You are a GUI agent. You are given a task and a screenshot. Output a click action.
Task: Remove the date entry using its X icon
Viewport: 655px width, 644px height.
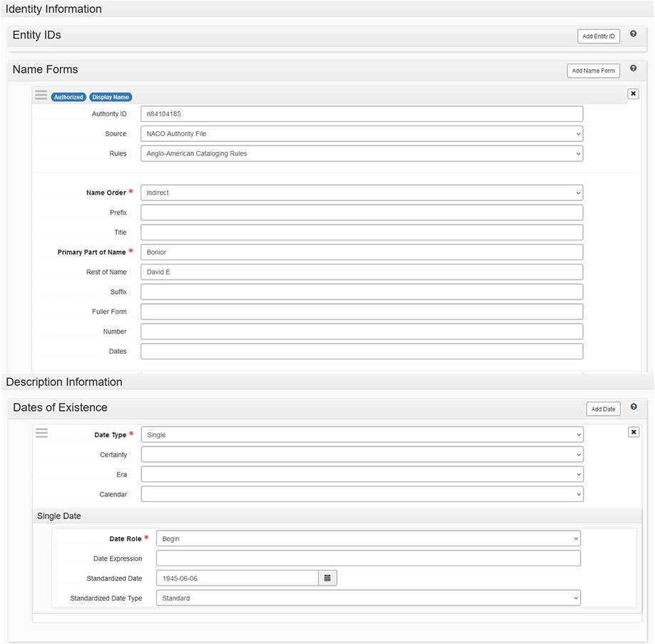click(x=633, y=432)
